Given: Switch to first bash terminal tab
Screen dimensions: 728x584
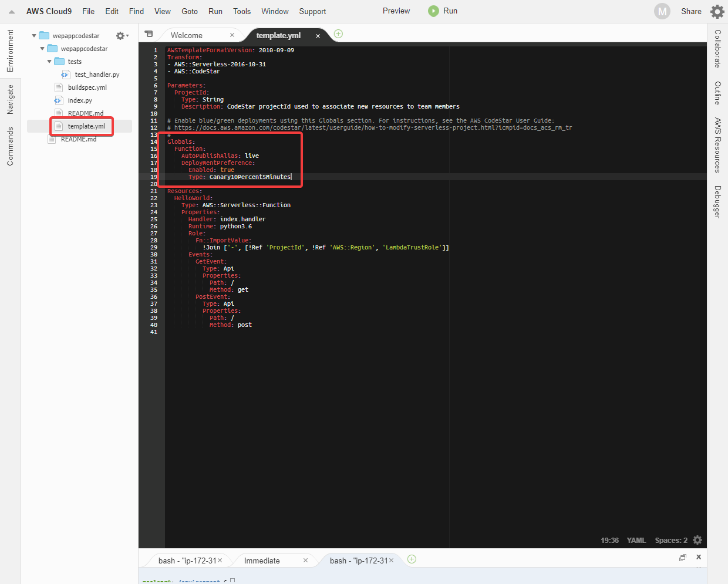Looking at the screenshot, I should [x=187, y=561].
